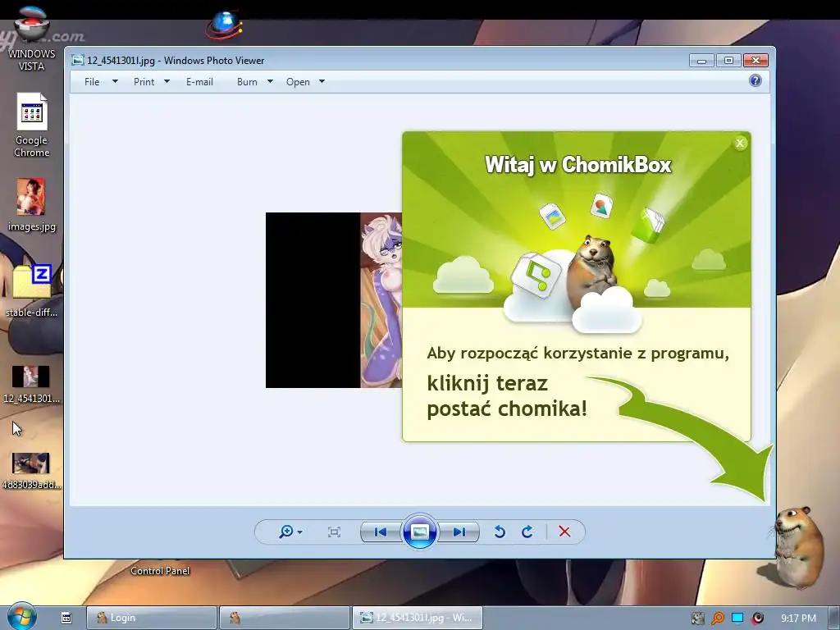Switch to unnamed hamster taskbar button
This screenshot has height=630, width=840.
pos(284,618)
